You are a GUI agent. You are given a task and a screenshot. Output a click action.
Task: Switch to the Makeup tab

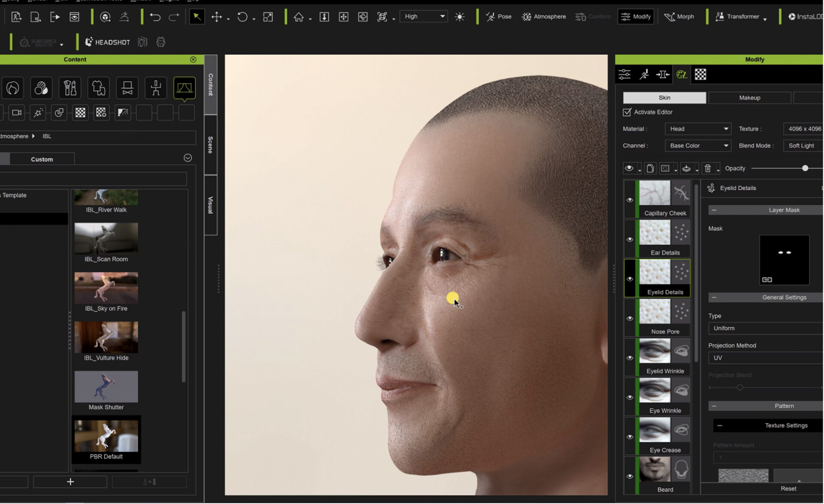click(x=749, y=98)
